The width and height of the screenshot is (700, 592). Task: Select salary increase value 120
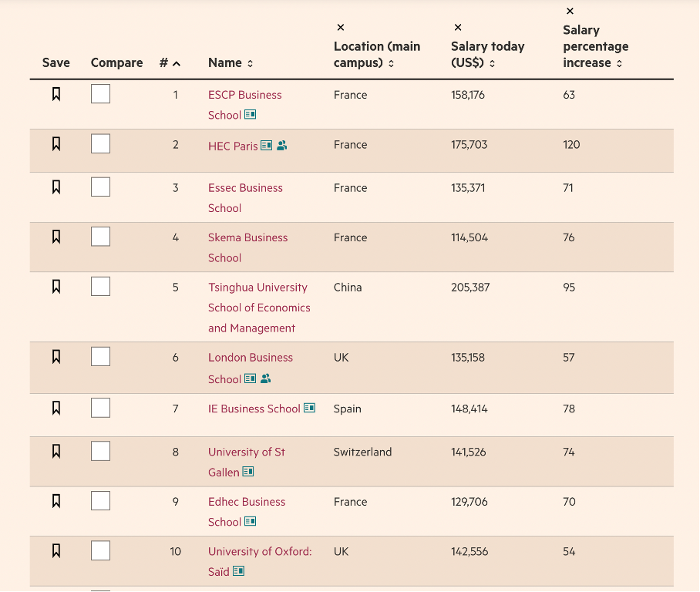click(571, 145)
